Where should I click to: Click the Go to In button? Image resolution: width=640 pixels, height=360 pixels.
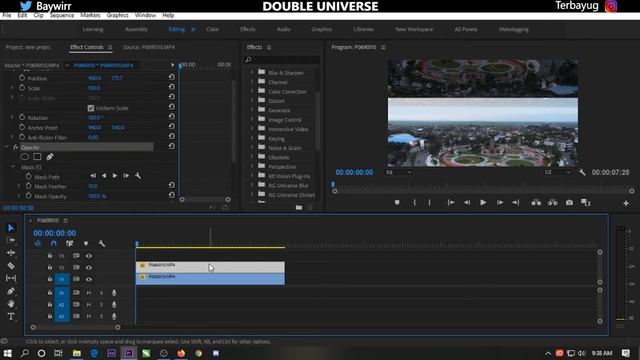point(451,202)
